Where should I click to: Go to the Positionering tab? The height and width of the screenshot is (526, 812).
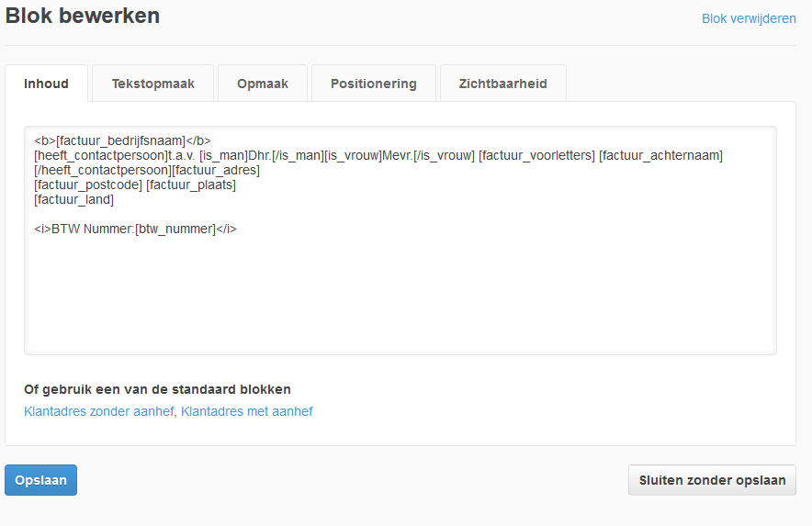pos(373,84)
